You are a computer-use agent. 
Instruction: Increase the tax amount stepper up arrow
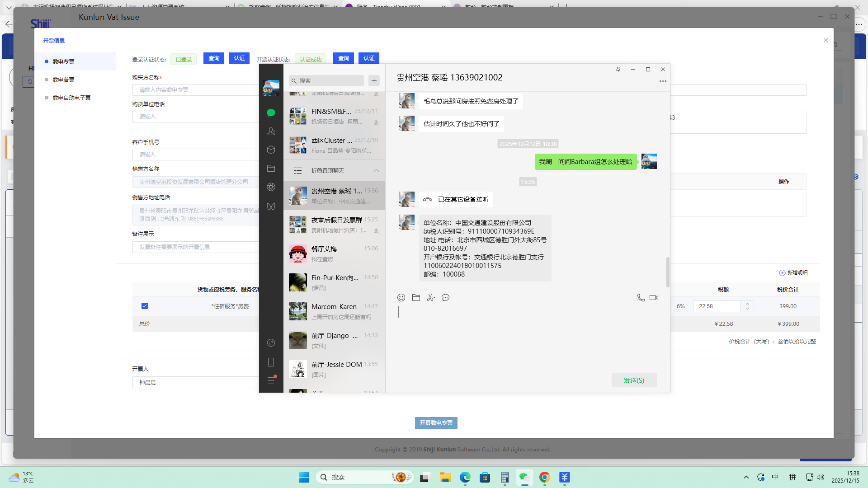tap(747, 304)
